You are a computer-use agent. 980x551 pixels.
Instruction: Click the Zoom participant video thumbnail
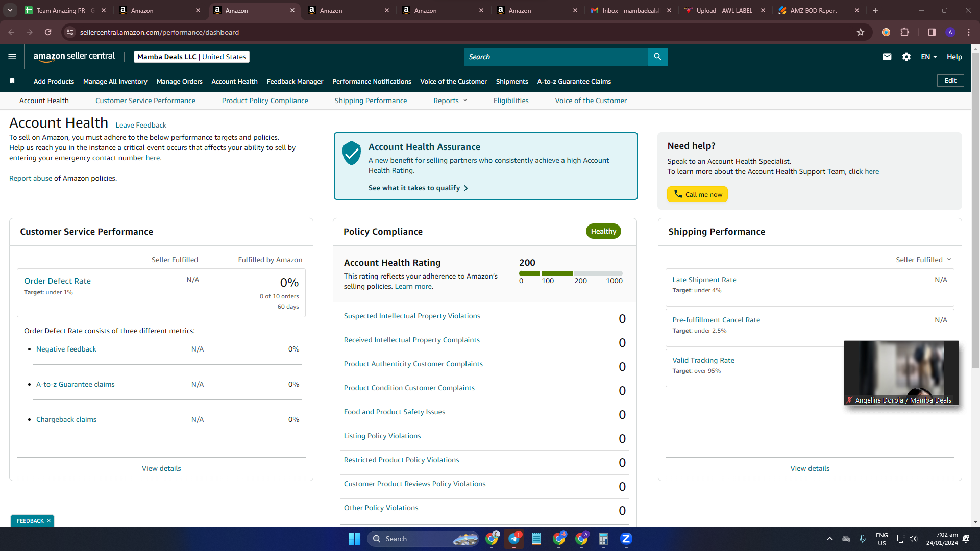[901, 372]
